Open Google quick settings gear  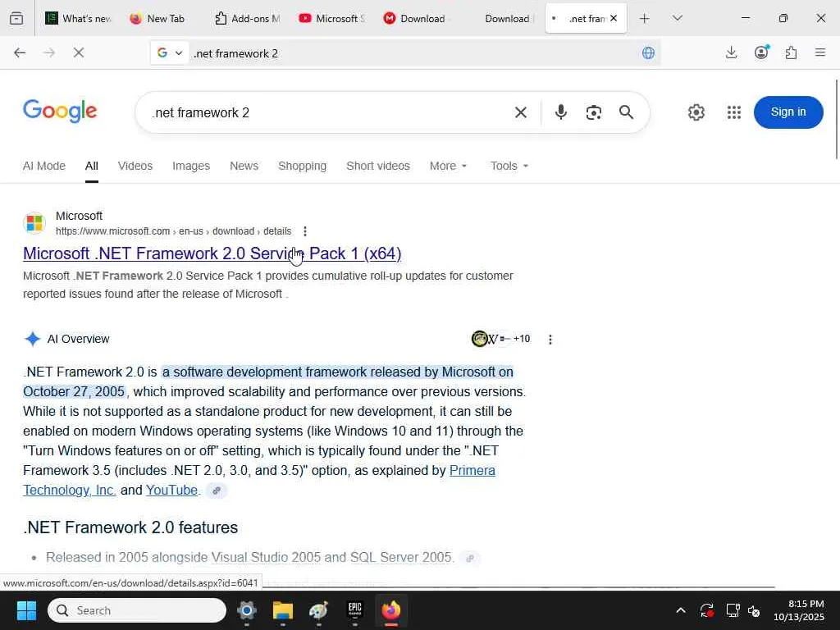696,112
